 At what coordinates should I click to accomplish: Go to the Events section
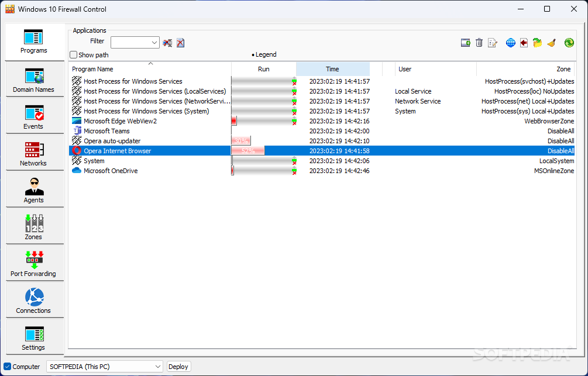pos(35,116)
